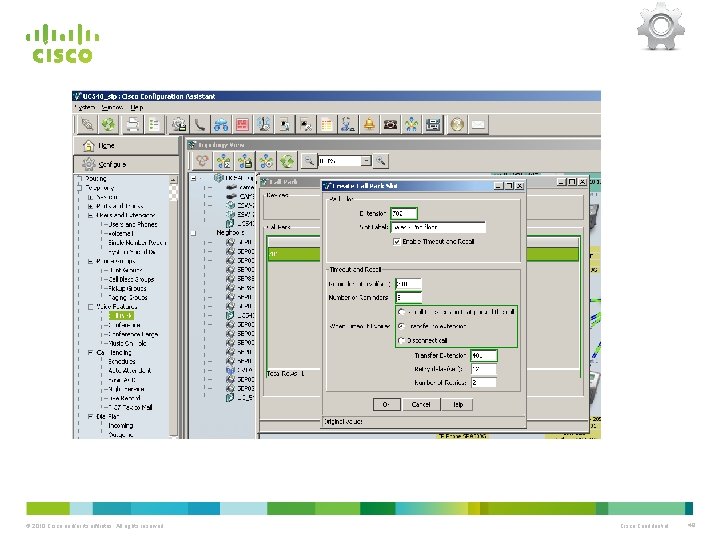
Task: Toggle Enable Timeout and Recall checkbox
Action: tap(397, 242)
